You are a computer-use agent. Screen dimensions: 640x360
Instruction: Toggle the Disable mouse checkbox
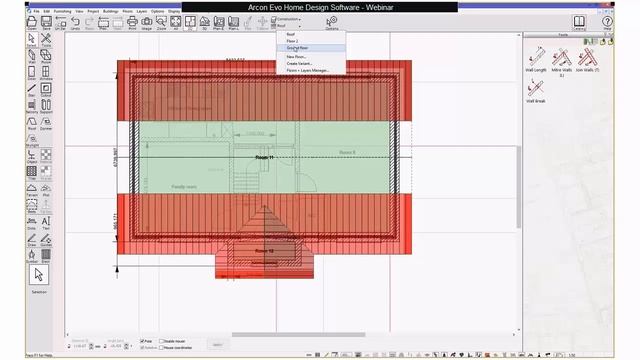click(x=162, y=341)
